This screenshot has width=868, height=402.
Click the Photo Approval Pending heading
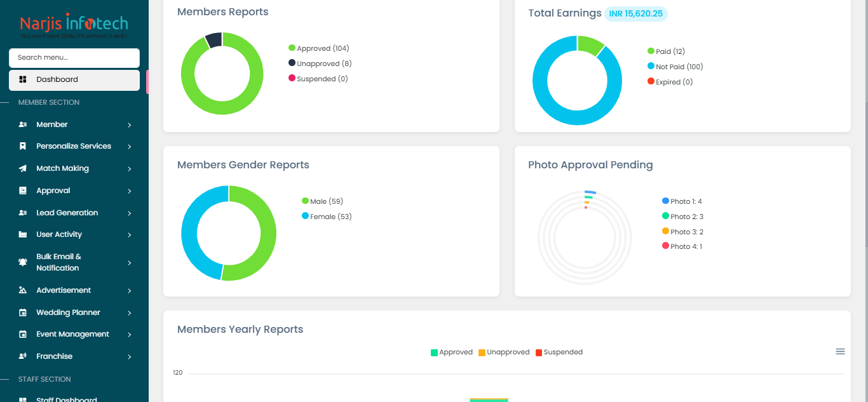[x=590, y=165]
